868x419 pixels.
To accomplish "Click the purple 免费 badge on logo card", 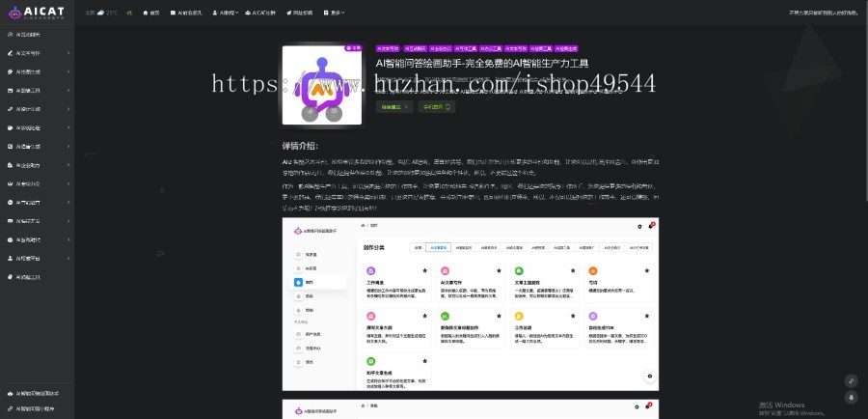I will pyautogui.click(x=353, y=48).
